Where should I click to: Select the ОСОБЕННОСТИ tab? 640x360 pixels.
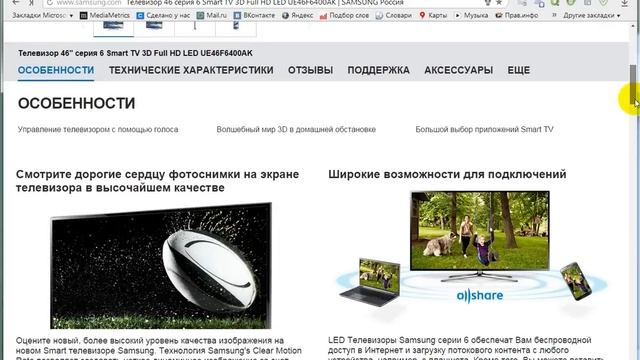pos(56,70)
